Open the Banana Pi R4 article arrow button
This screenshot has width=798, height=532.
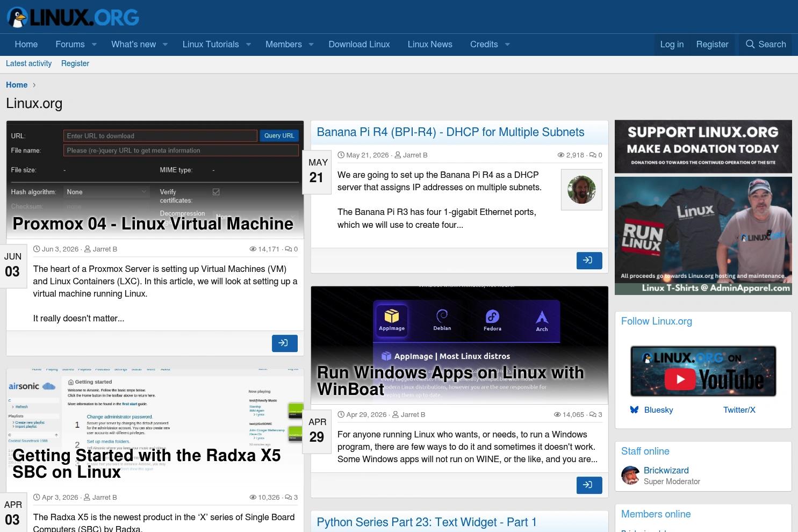(589, 260)
